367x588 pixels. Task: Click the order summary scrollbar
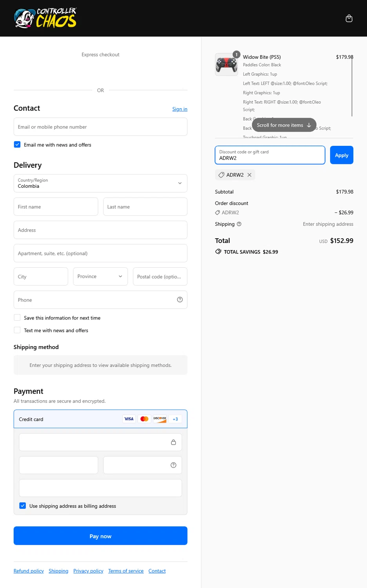click(352, 85)
